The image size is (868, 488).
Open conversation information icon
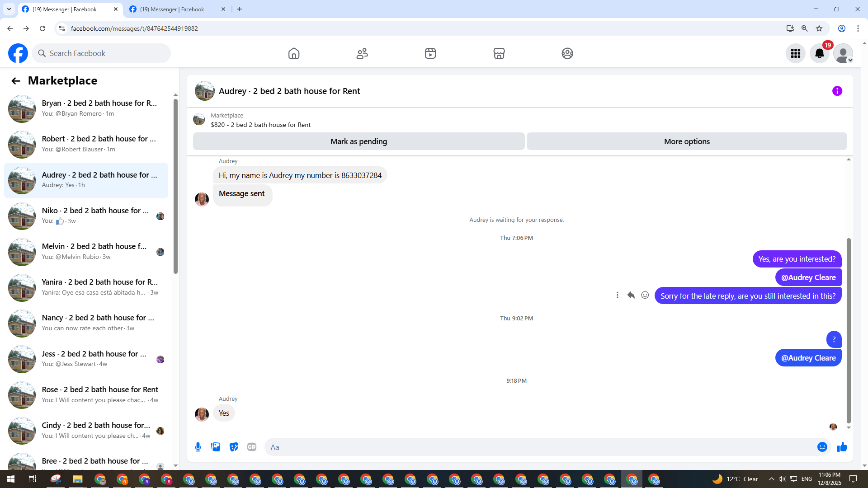point(837,91)
